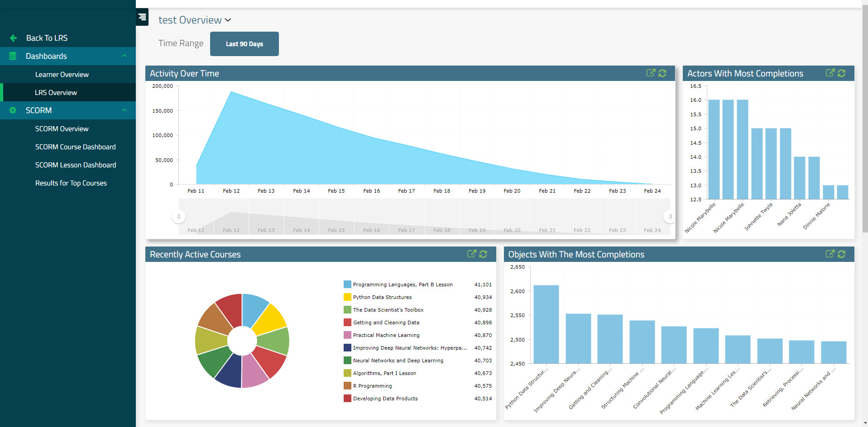Open SCORM Course Dashboard
Screen dimensions: 868x427
[x=76, y=147]
